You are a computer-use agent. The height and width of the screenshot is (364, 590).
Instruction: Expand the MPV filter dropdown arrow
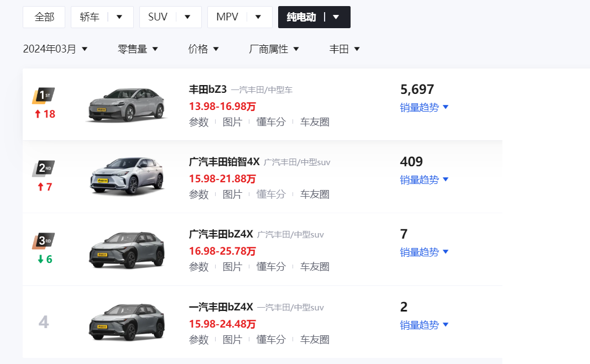(x=258, y=17)
